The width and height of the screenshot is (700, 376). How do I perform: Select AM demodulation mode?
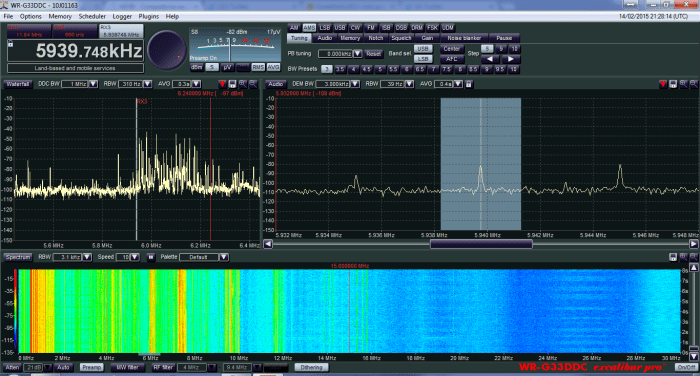pyautogui.click(x=294, y=28)
